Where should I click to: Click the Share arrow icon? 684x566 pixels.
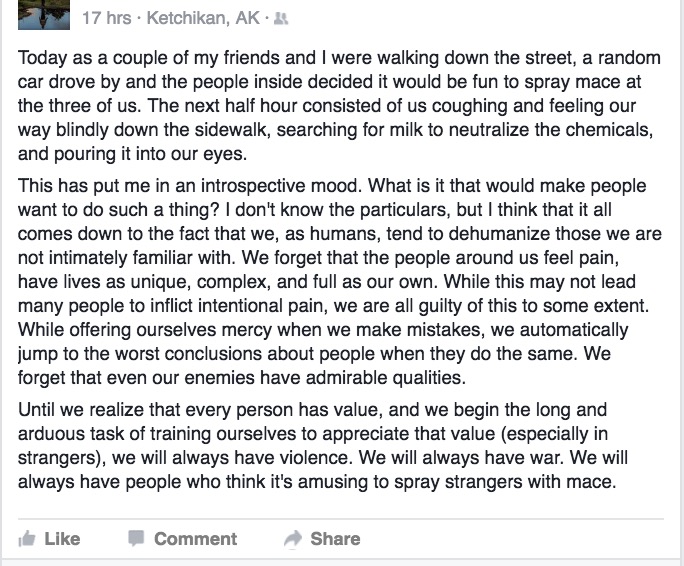(293, 539)
